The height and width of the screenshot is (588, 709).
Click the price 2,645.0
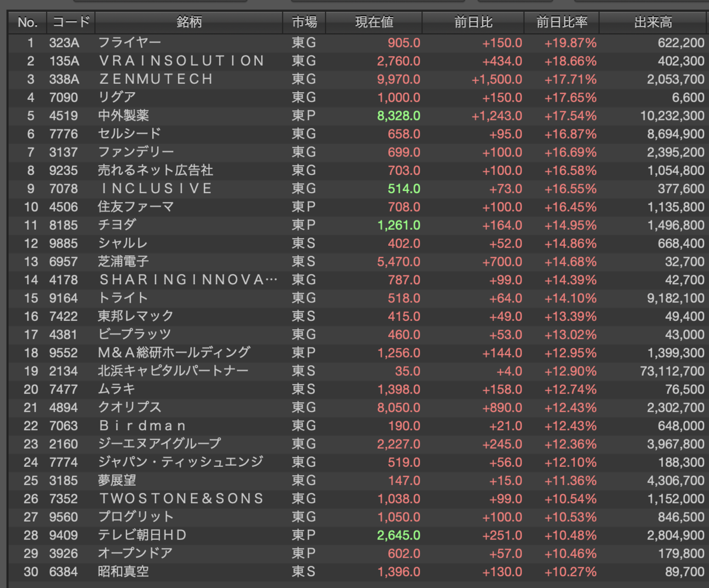(x=399, y=535)
